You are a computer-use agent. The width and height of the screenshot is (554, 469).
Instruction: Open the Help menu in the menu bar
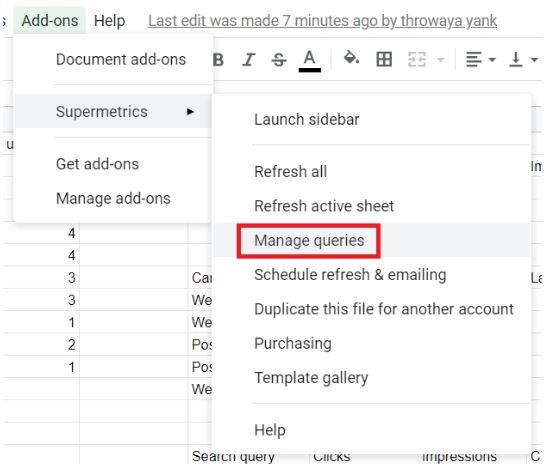pyautogui.click(x=110, y=20)
